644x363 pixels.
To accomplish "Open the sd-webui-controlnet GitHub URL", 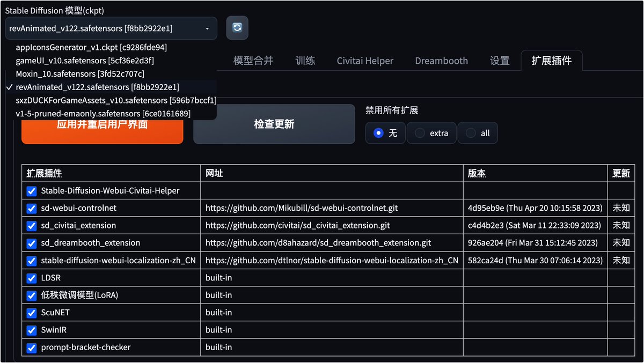I will click(x=301, y=208).
